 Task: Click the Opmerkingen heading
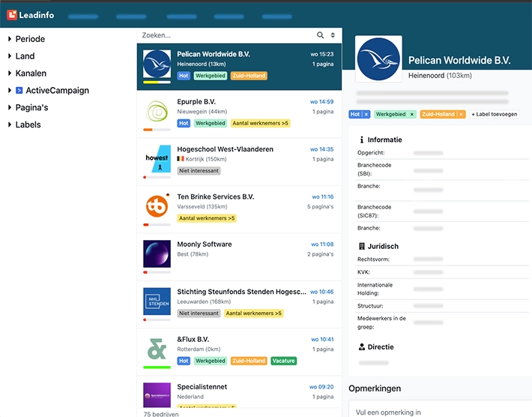click(375, 388)
